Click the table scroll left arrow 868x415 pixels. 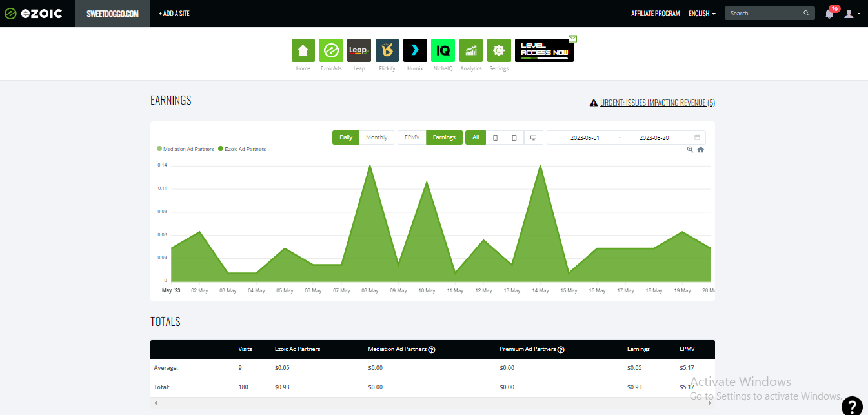coord(154,403)
